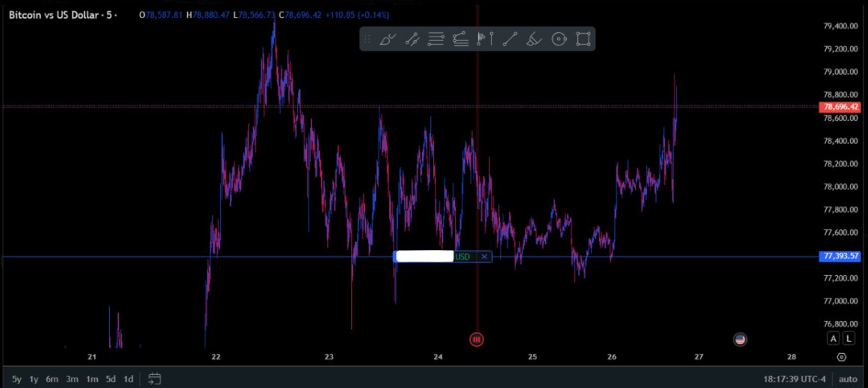Screen dimensions: 868x388
Task: Click the high value H78,880.47
Action: click(208, 15)
